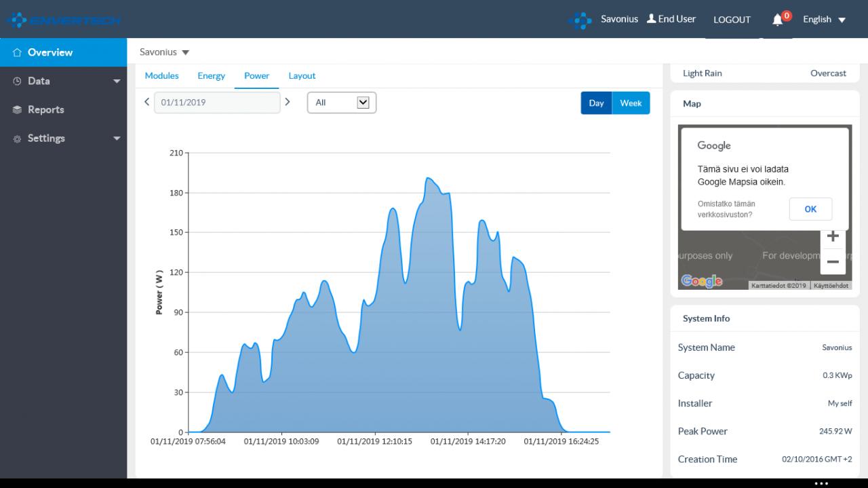Click OK in Google Maps dialog
Viewport: 868px width, 488px height.
(x=810, y=209)
